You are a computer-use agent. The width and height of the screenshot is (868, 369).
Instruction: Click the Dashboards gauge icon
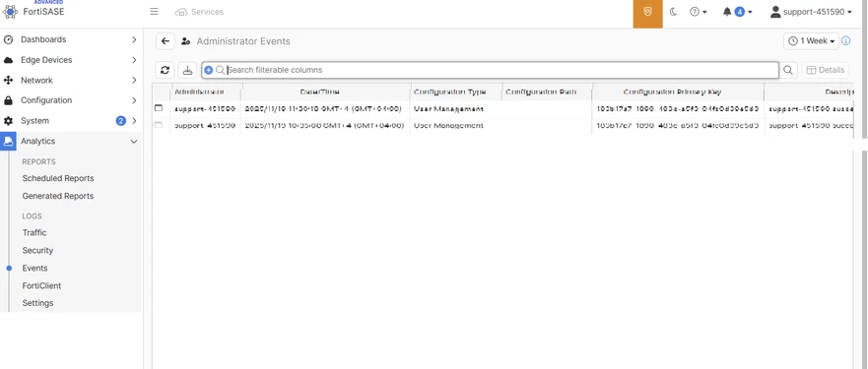coord(8,39)
